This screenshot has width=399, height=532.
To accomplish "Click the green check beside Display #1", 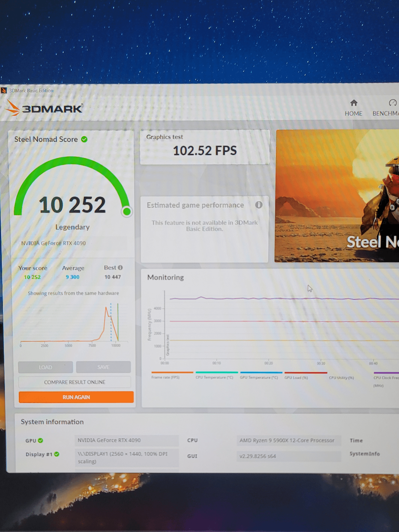I will [57, 454].
